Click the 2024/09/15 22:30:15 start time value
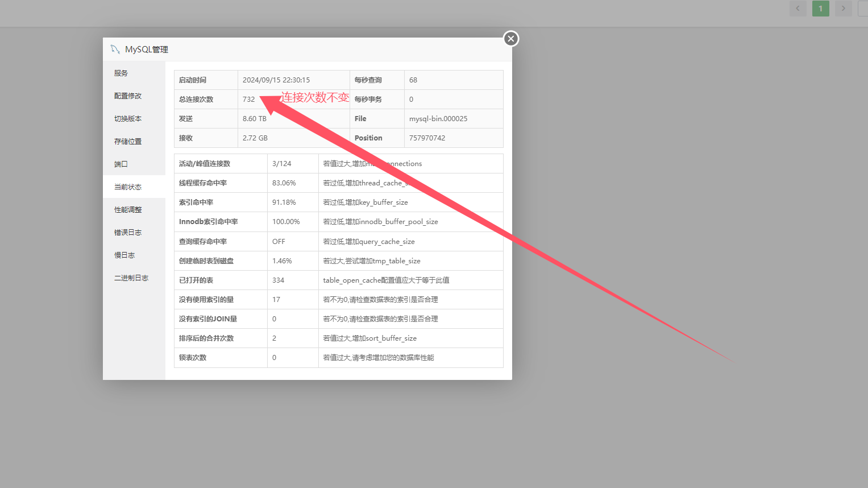This screenshot has width=868, height=488. click(x=276, y=80)
